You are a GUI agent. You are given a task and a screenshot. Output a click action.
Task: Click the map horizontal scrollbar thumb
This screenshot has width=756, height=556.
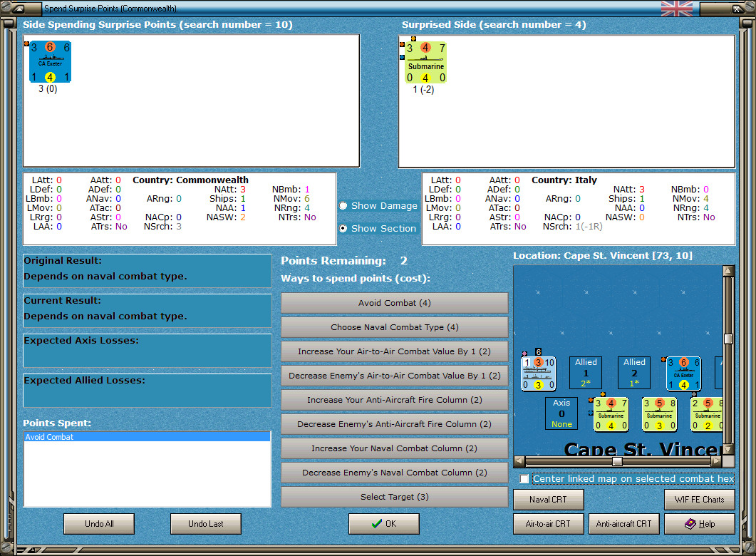(x=617, y=461)
